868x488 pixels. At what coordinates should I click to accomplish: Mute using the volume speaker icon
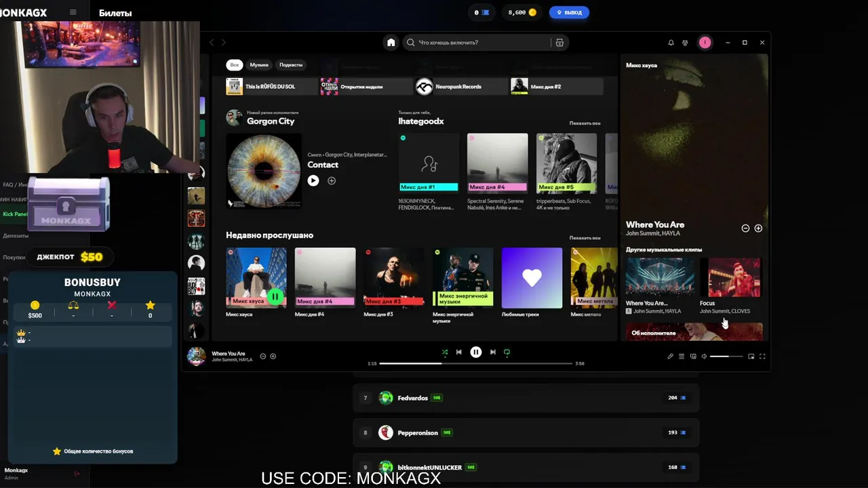[x=704, y=356]
